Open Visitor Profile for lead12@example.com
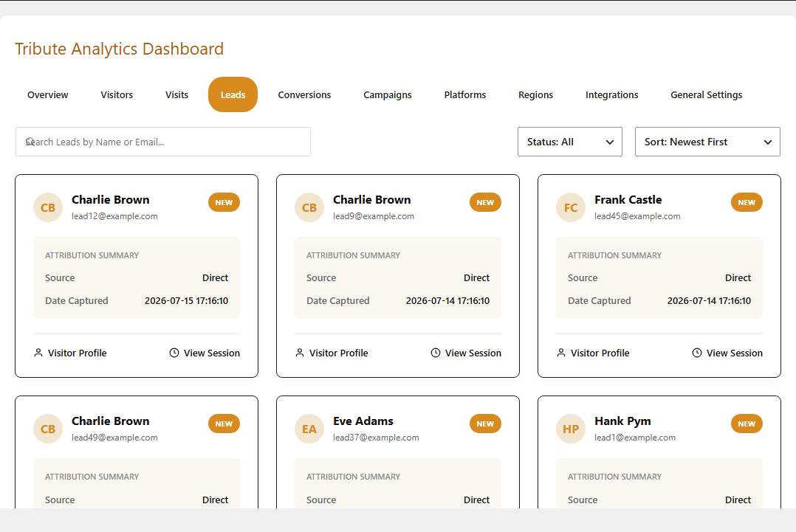 [x=71, y=353]
